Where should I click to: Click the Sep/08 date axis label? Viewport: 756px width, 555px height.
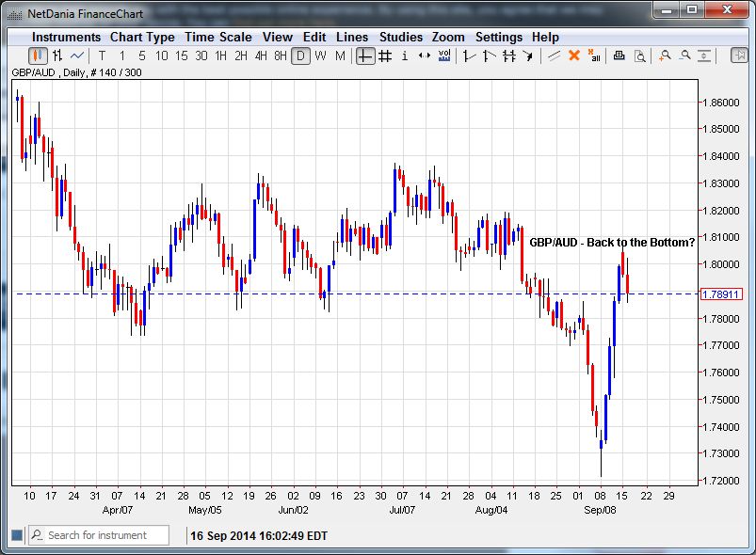pos(600,510)
